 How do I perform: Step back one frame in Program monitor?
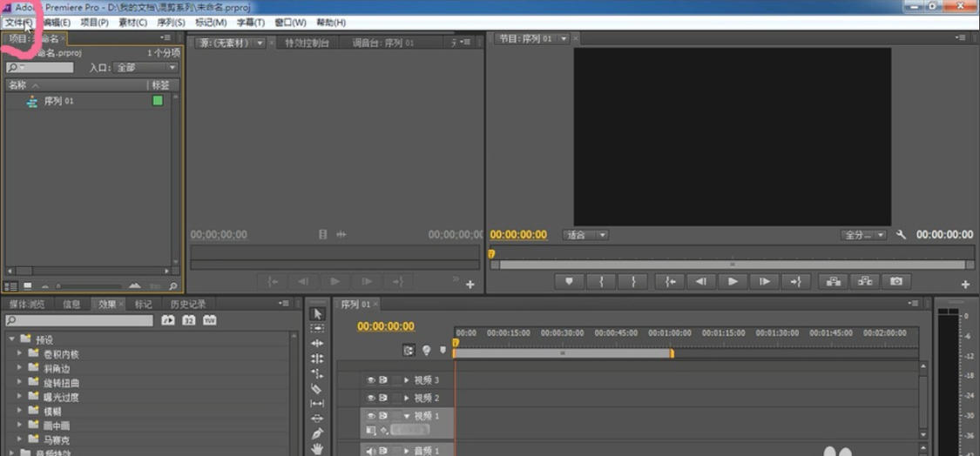701,281
